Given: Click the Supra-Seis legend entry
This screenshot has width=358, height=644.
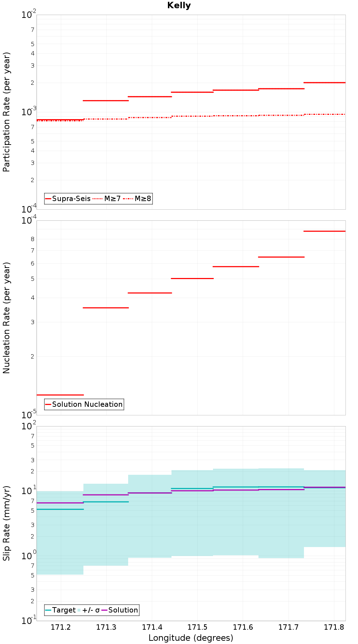Looking at the screenshot, I should (68, 199).
